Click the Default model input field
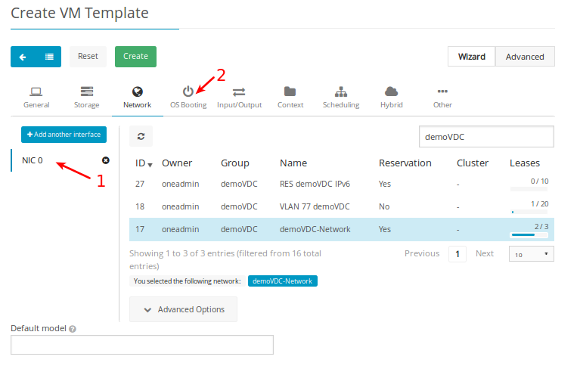The image size is (580, 366). point(142,345)
